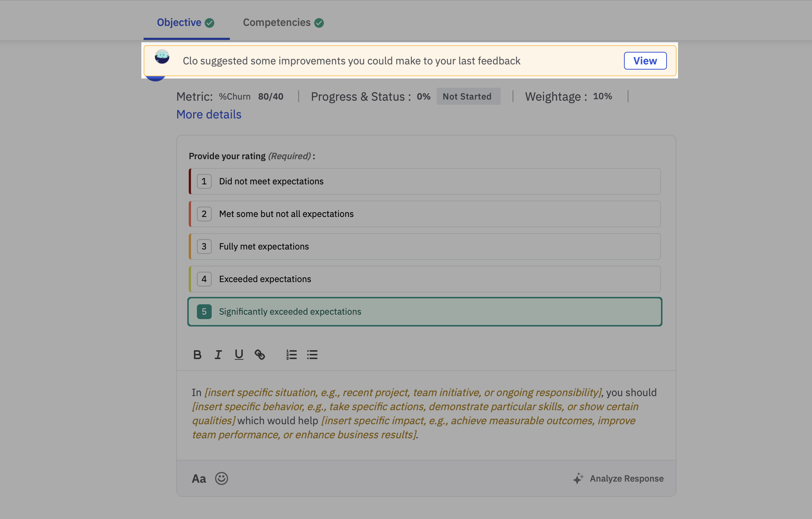Toggle the Aa text formatting options
The width and height of the screenshot is (812, 519).
[199, 479]
